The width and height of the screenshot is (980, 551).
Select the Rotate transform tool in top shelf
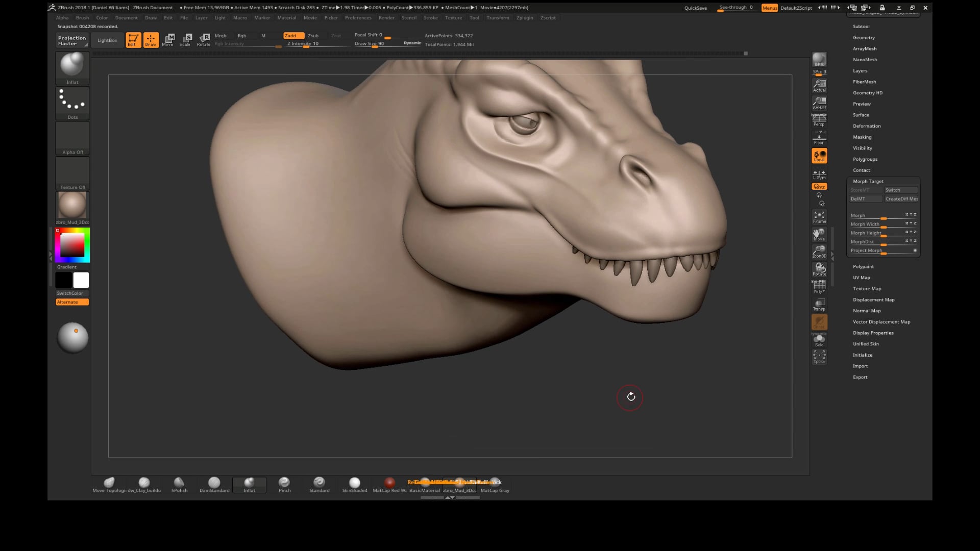[204, 40]
